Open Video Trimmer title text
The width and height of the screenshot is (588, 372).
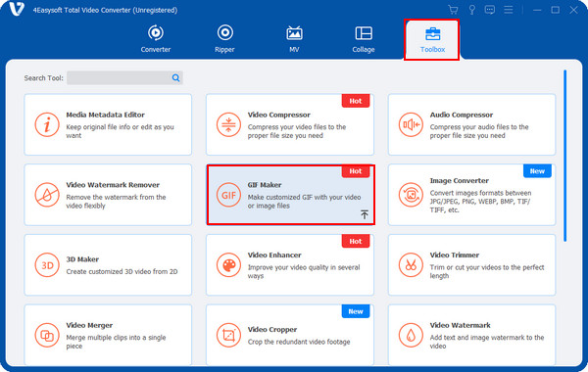click(x=454, y=255)
